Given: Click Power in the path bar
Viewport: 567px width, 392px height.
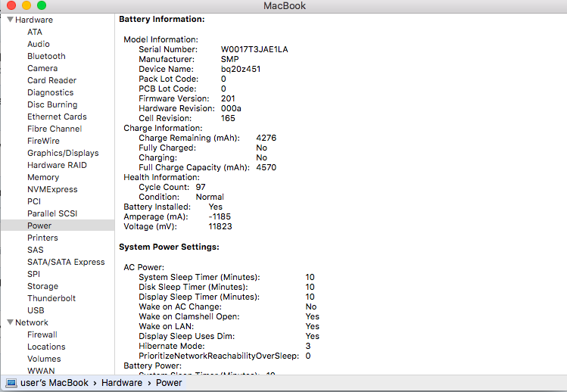Looking at the screenshot, I should point(169,383).
